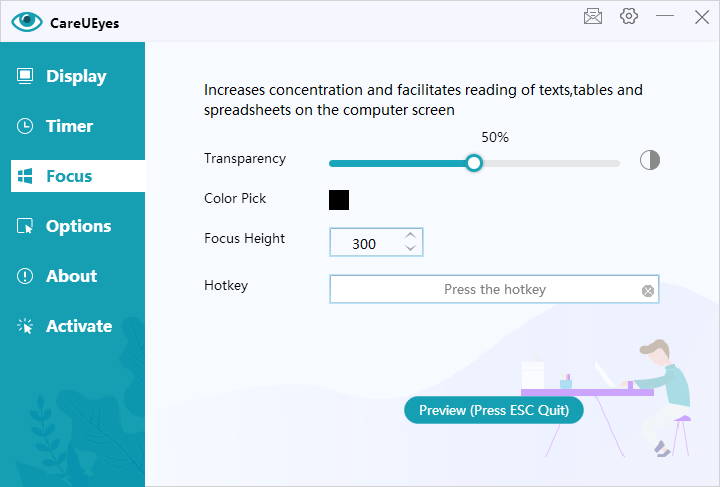Click the half-circle contrast icon

pos(650,160)
